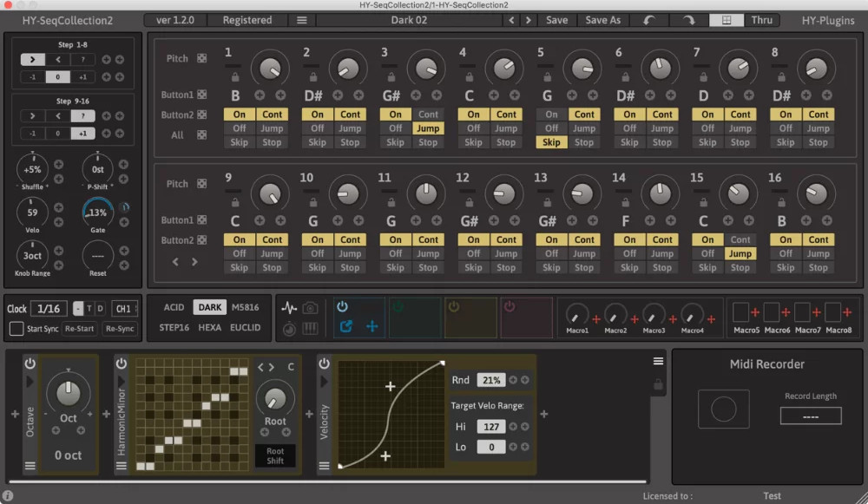Image resolution: width=868 pixels, height=504 pixels.
Task: Toggle the Thru button
Action: 762,20
